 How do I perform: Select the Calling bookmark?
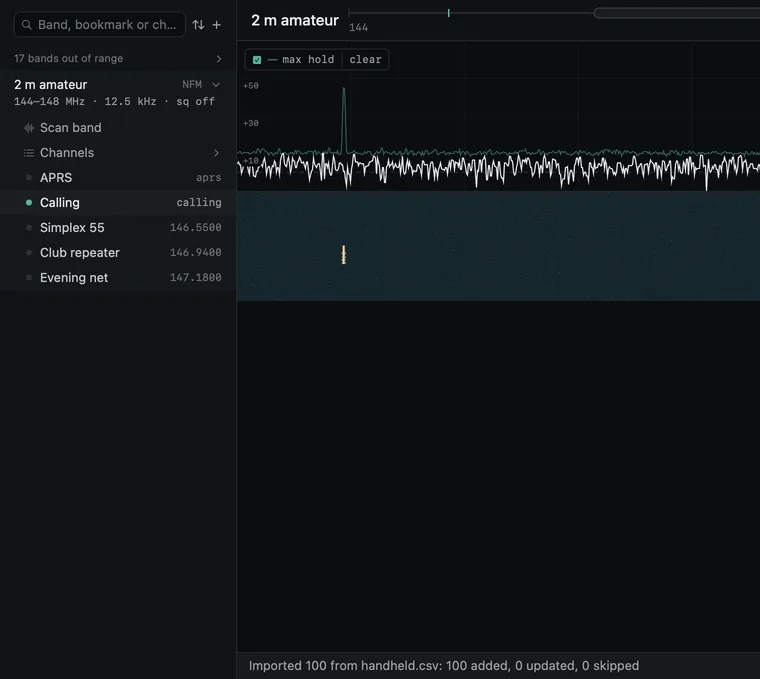point(118,203)
